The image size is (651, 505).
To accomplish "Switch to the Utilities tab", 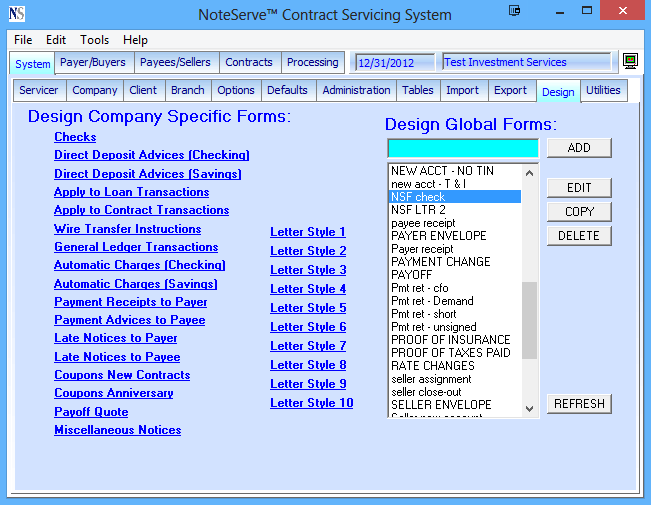I will (x=603, y=90).
